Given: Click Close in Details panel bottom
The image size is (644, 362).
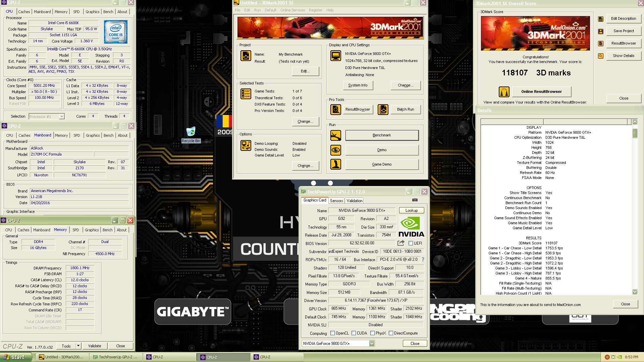Looking at the screenshot, I should pyautogui.click(x=625, y=304).
